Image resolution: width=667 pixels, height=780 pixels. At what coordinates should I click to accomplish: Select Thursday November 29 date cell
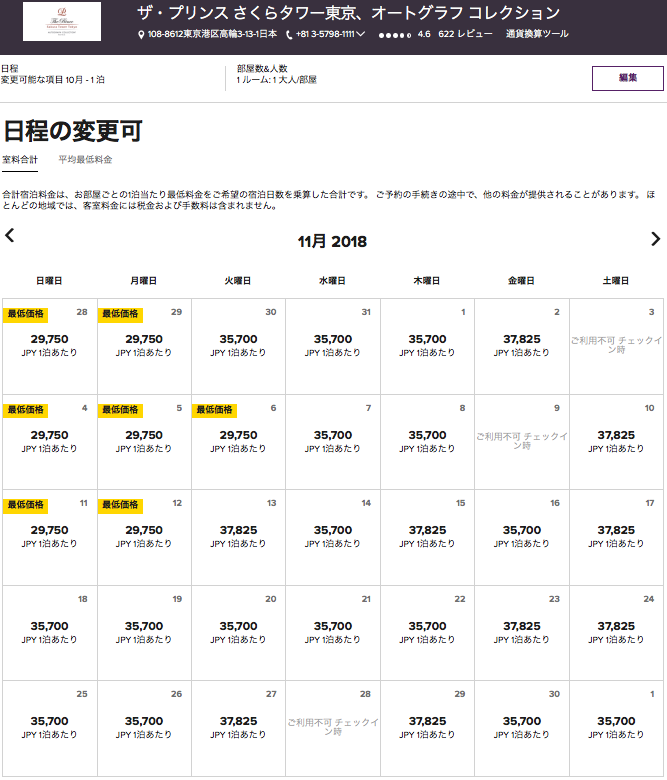[427, 728]
